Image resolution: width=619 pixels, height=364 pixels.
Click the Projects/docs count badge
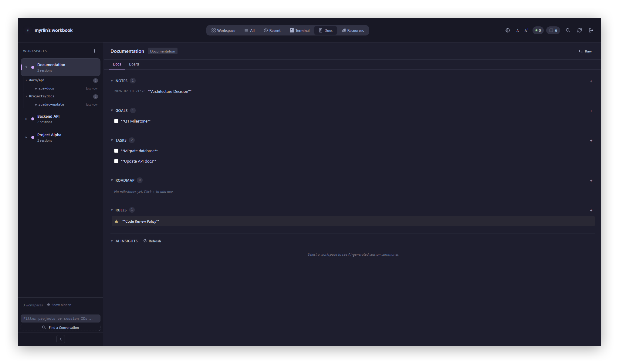tap(96, 96)
